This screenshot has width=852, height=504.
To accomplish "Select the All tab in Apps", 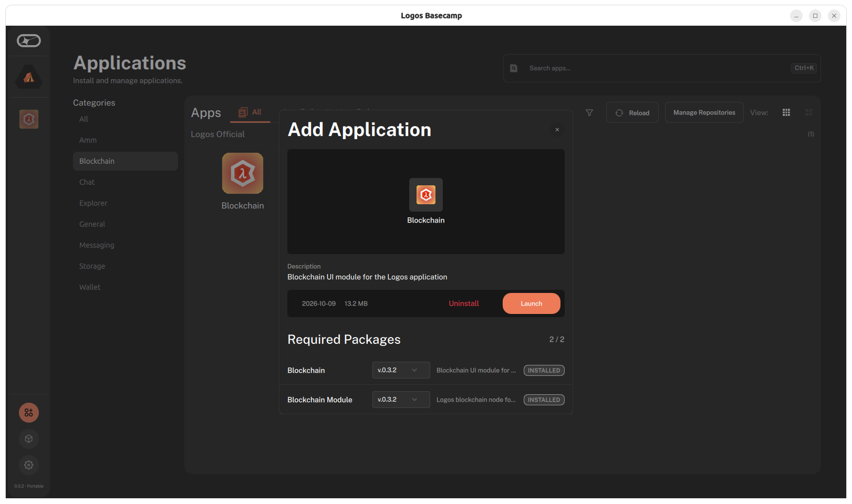I will pos(251,112).
